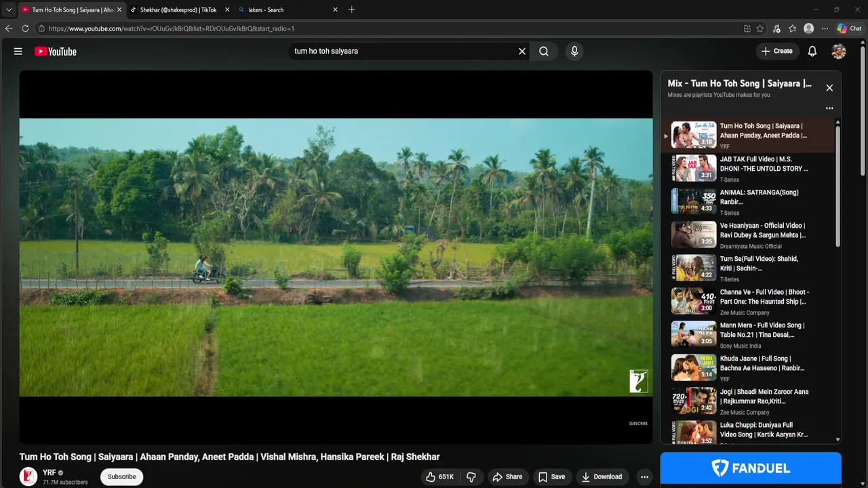The height and width of the screenshot is (488, 868).
Task: Click the video player to pause
Action: [x=336, y=257]
